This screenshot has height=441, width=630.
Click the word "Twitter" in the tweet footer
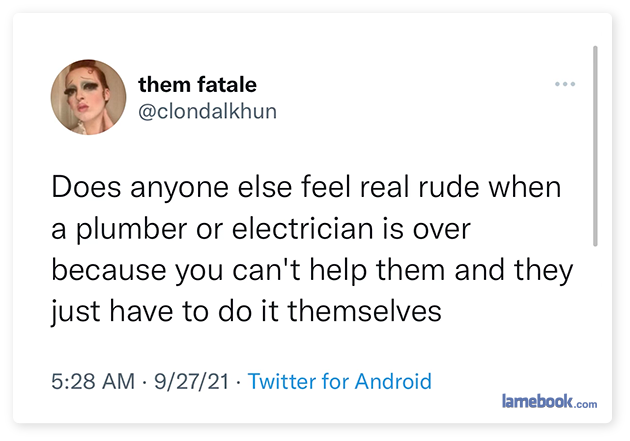(281, 381)
